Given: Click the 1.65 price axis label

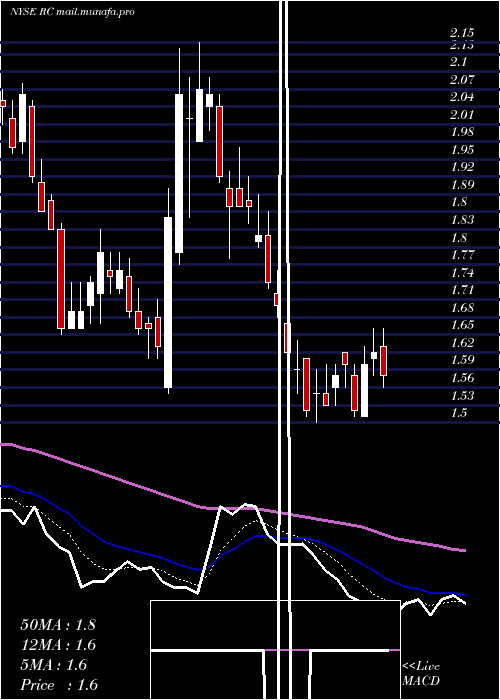Looking at the screenshot, I should click(462, 325).
